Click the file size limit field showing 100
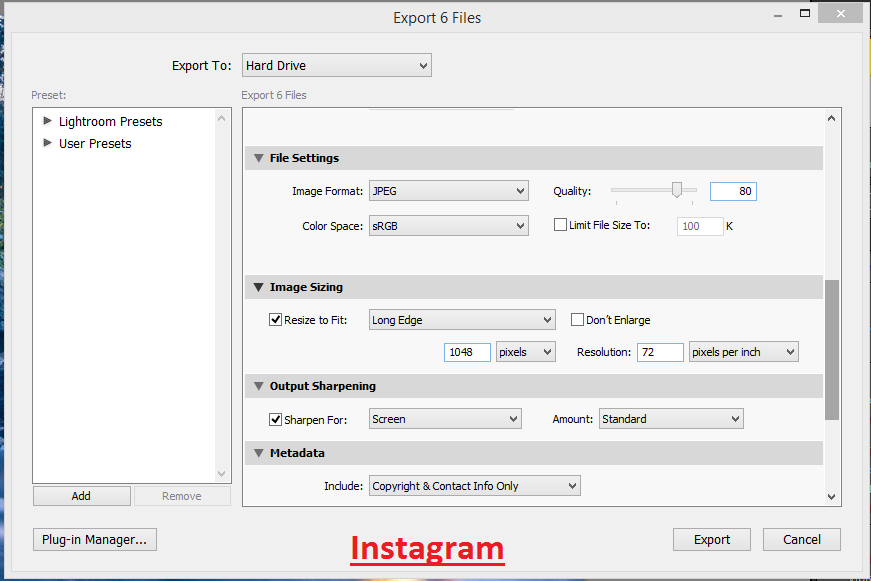The image size is (871, 581). (x=700, y=226)
